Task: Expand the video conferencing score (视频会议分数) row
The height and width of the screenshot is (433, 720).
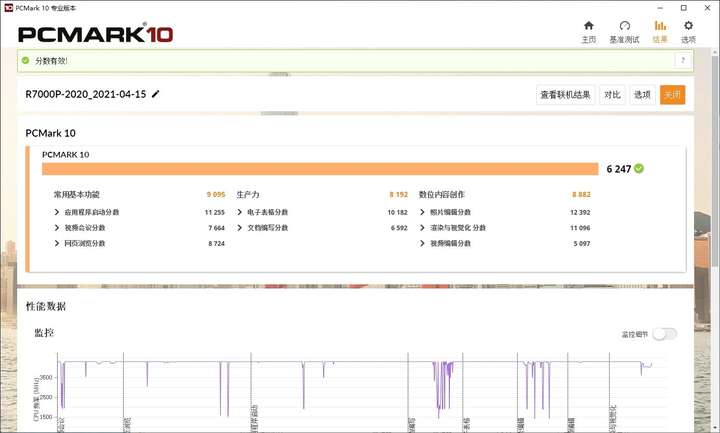Action: point(57,228)
